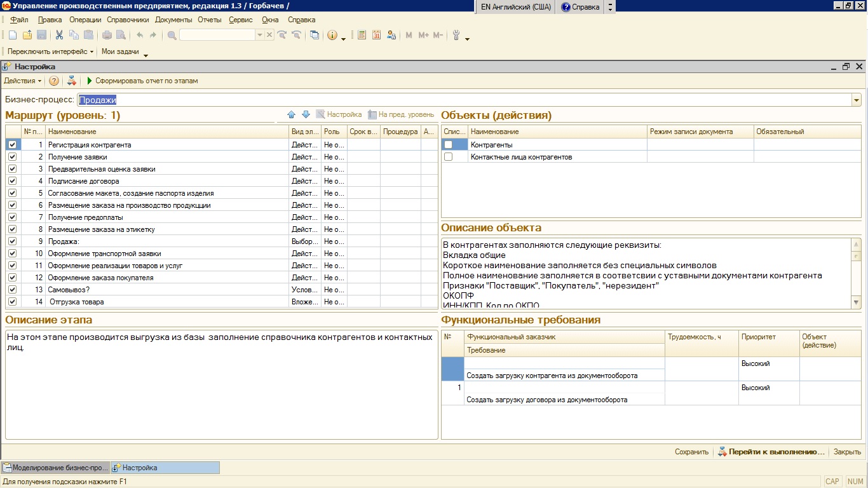Click Сформировать отчет по этапам button
The image size is (868, 488).
point(142,81)
